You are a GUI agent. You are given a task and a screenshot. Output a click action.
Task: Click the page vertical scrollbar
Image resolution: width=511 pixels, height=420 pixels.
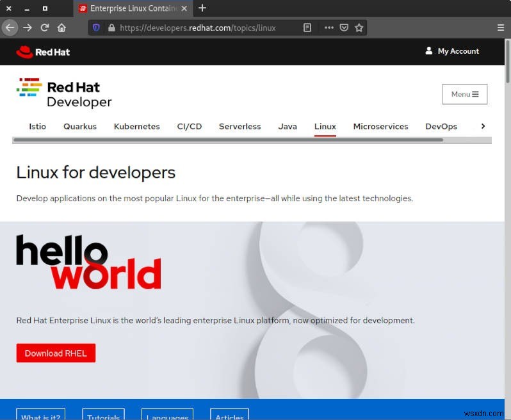(x=507, y=61)
